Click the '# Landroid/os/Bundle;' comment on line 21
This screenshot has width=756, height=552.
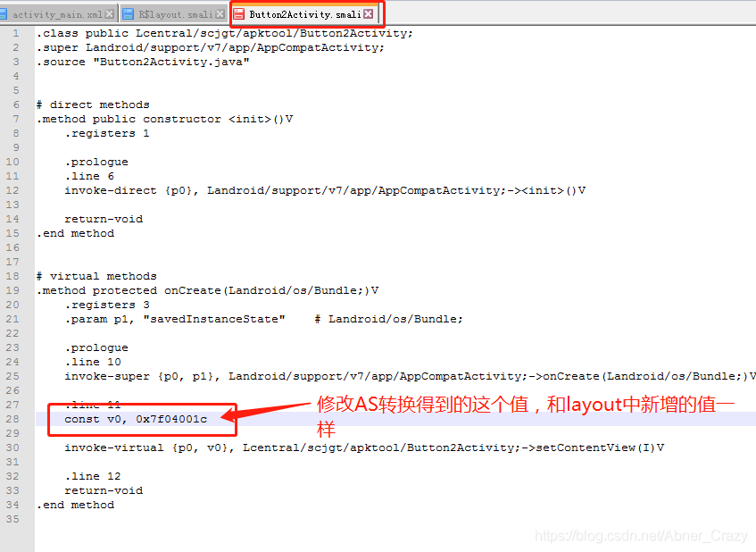click(388, 319)
